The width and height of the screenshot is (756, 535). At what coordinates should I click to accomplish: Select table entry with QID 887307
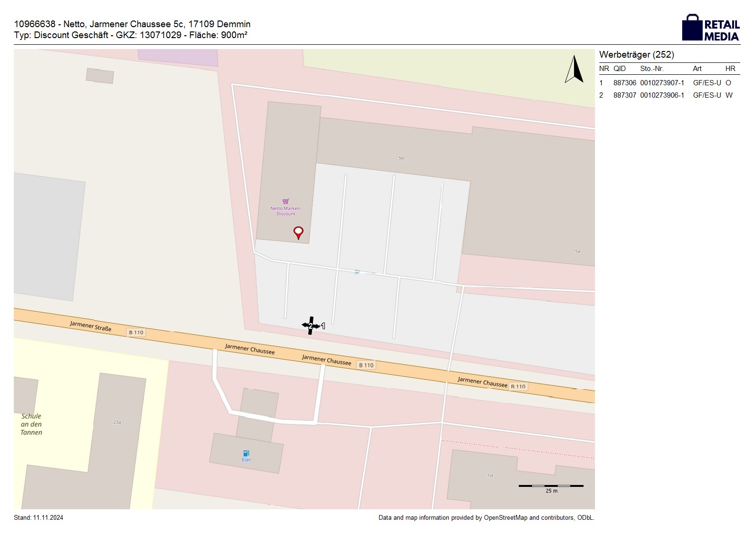pos(625,95)
